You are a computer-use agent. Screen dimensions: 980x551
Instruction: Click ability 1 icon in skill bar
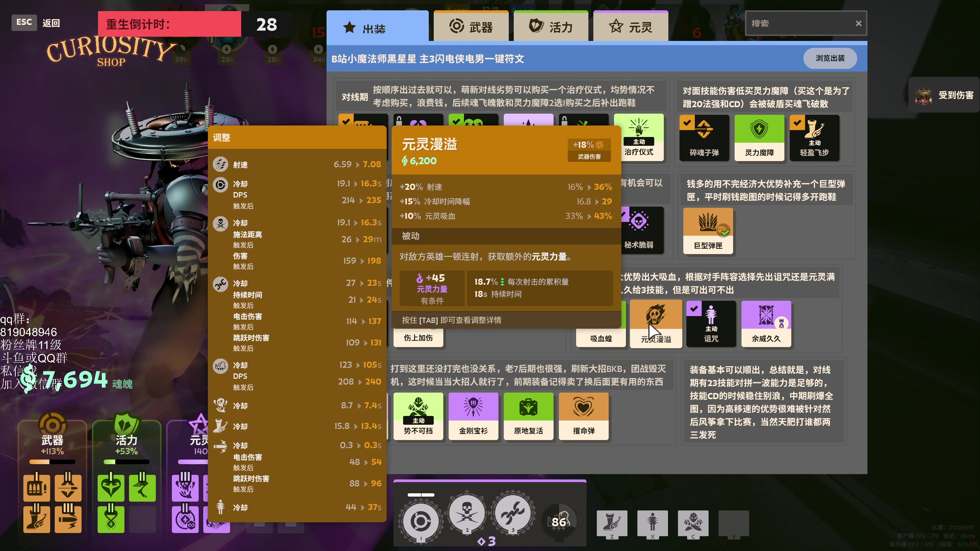(x=420, y=521)
